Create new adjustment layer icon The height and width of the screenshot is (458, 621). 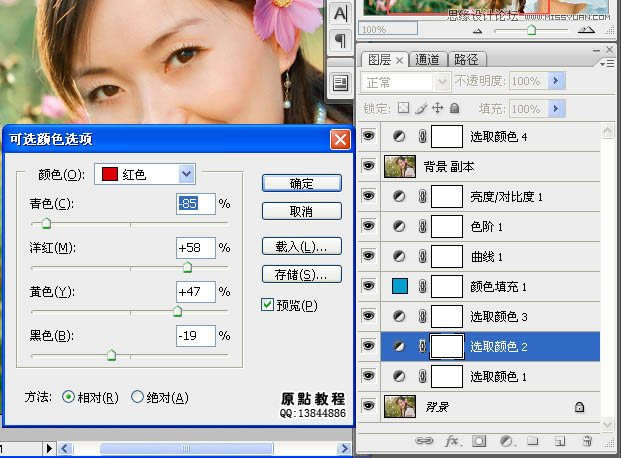coord(506,440)
